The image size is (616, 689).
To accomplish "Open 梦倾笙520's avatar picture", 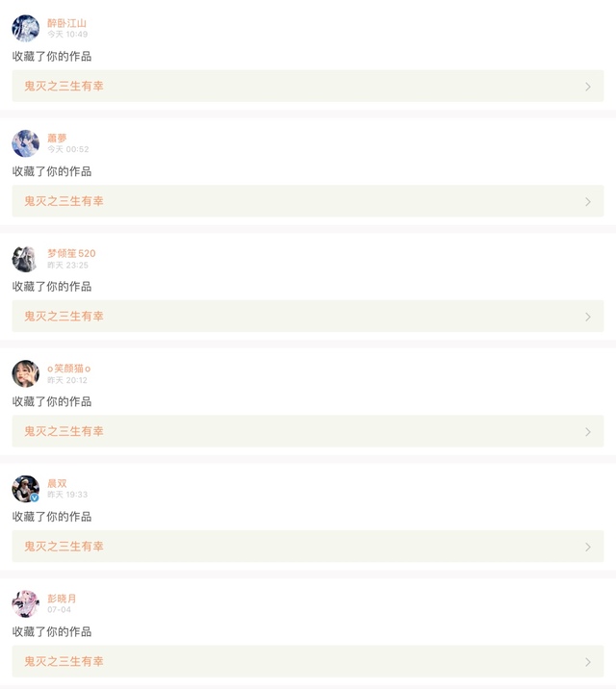I will 25,259.
